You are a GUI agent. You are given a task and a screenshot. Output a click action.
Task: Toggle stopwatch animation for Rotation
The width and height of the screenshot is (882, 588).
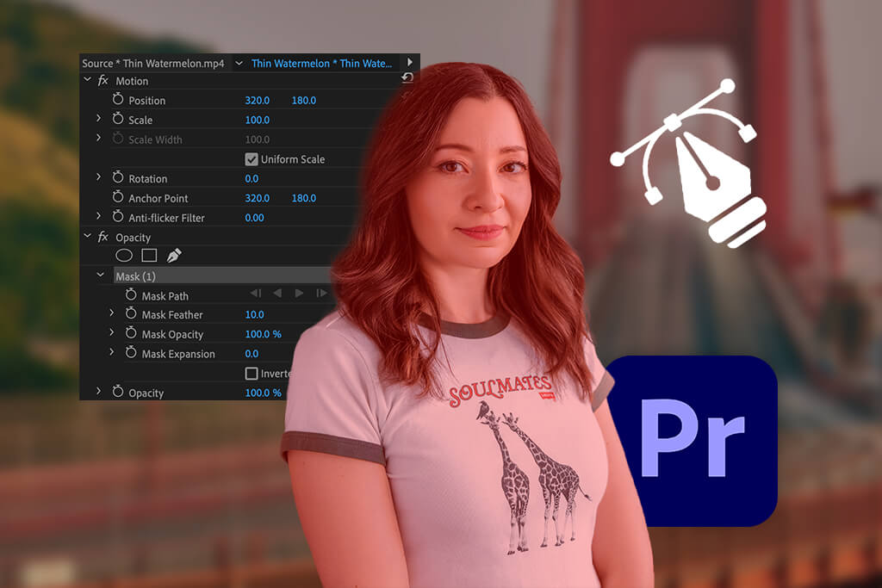tap(117, 177)
